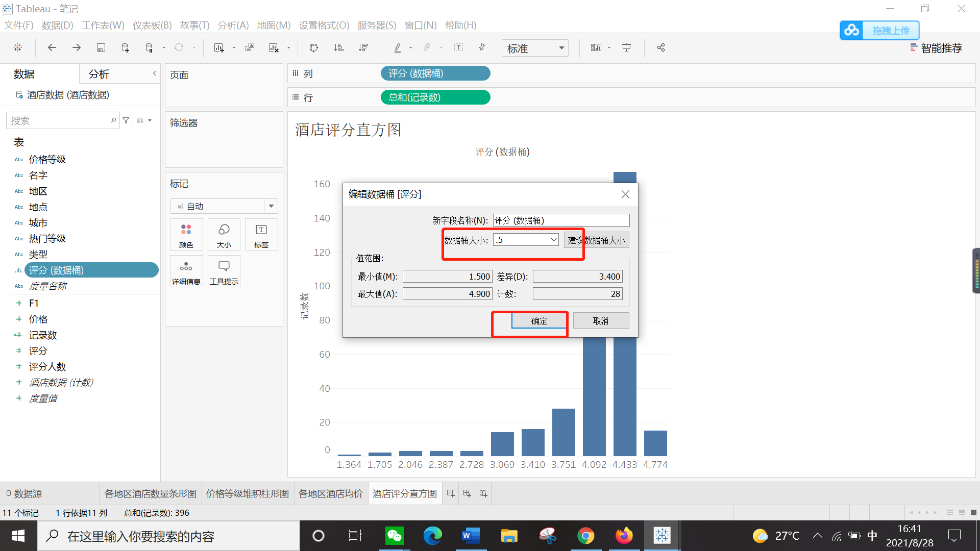
Task: Click the 建议数据桶大小 button
Action: [596, 240]
